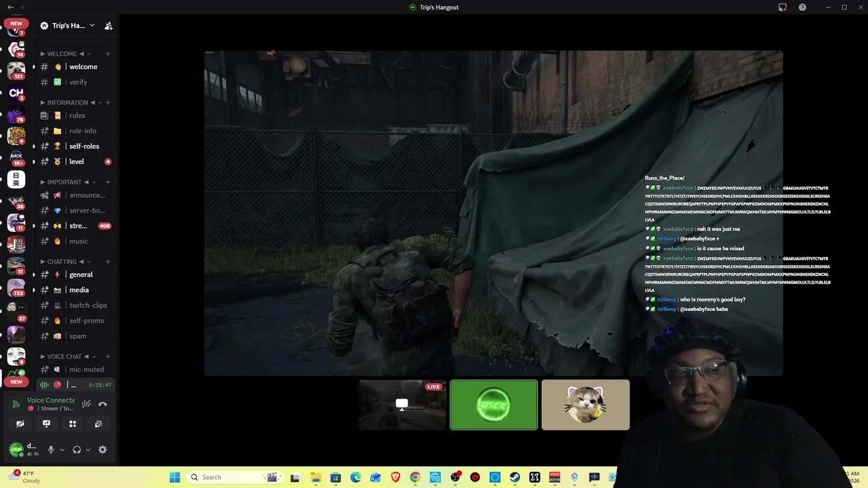Expand microphone input options arrow
The height and width of the screenshot is (488, 868).
click(62, 449)
